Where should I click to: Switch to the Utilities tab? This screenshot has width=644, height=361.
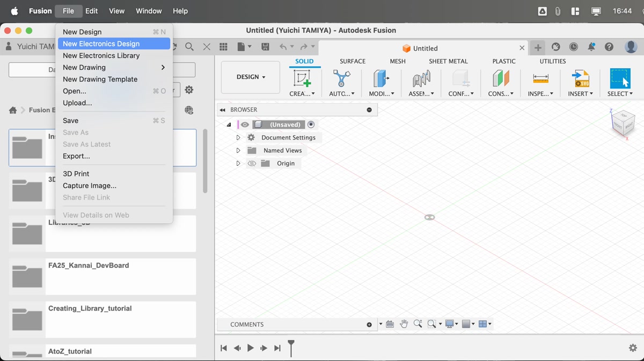553,61
